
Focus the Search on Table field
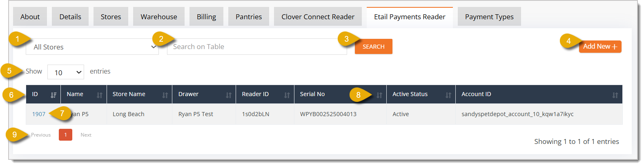point(257,47)
